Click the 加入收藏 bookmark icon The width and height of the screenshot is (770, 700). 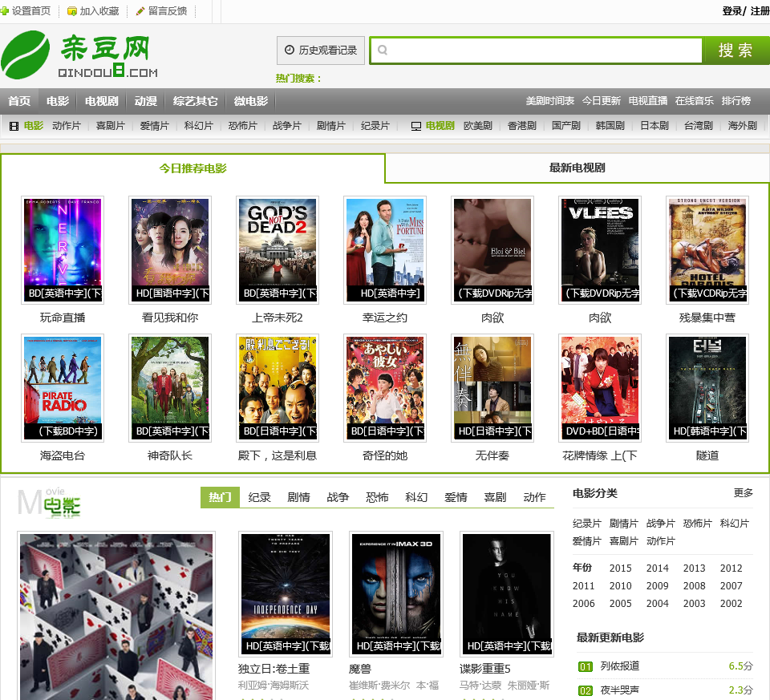coord(71,10)
